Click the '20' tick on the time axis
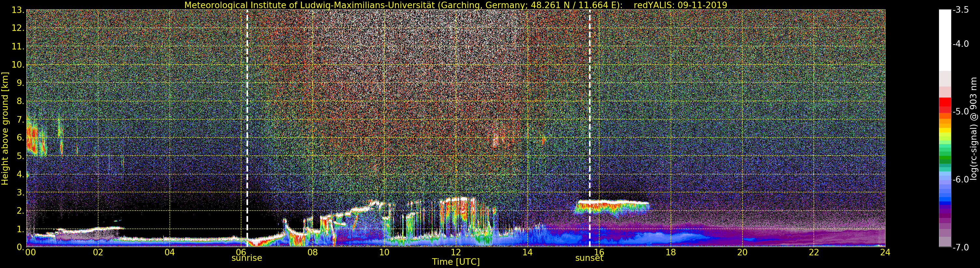 pos(742,252)
